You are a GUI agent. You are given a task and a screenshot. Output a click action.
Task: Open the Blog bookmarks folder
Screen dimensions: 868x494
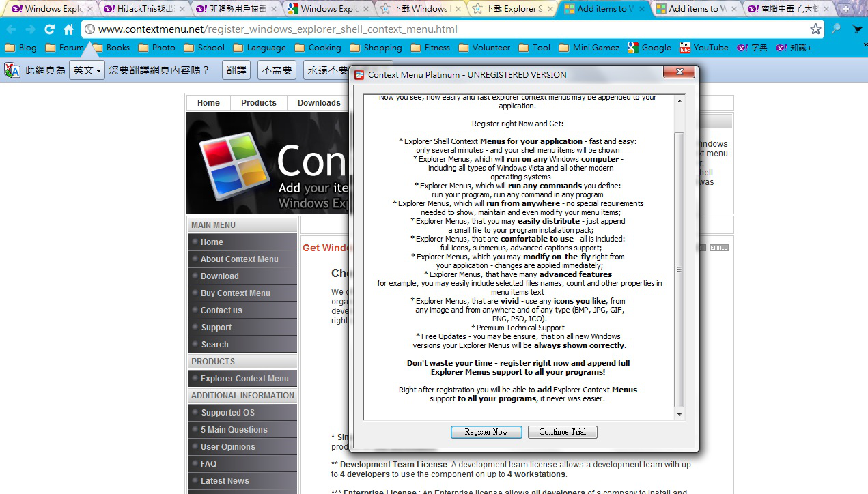click(x=21, y=48)
